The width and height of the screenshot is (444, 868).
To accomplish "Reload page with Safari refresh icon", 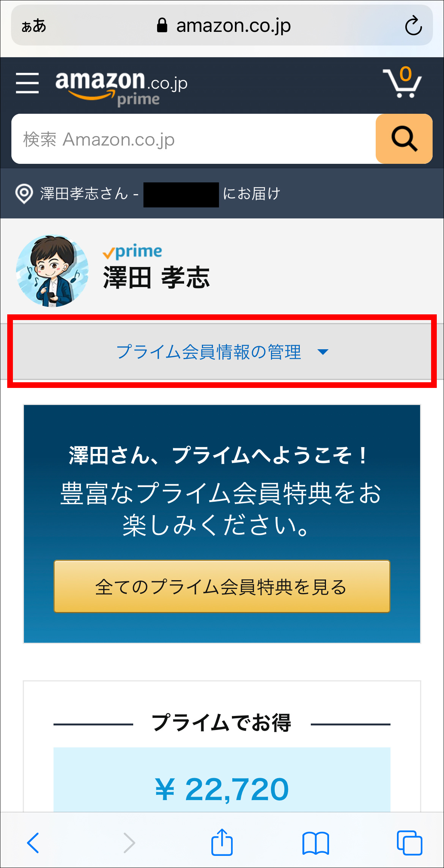I will [413, 26].
